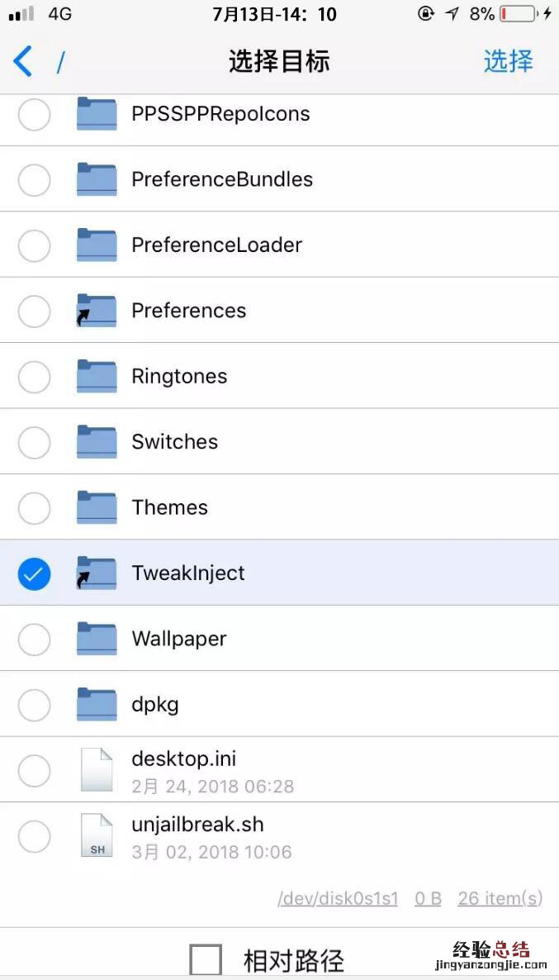Tap the 26 item(s) link
Image resolution: width=559 pixels, height=980 pixels.
[x=500, y=898]
